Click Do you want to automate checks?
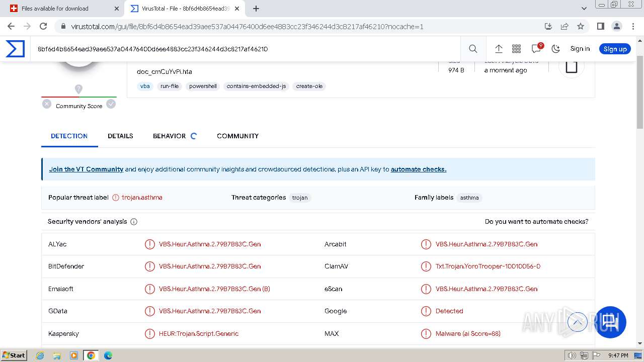The height and width of the screenshot is (362, 644). click(536, 222)
